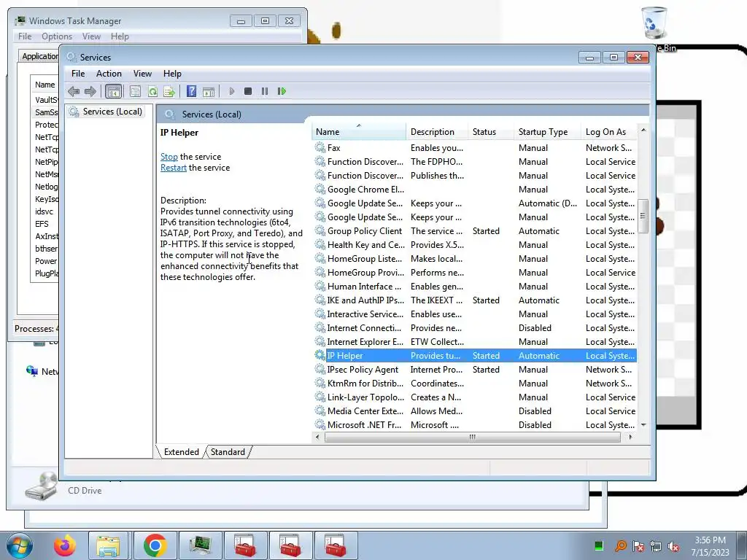Click the Action Center flag tray icon
The image size is (747, 560).
click(x=638, y=546)
